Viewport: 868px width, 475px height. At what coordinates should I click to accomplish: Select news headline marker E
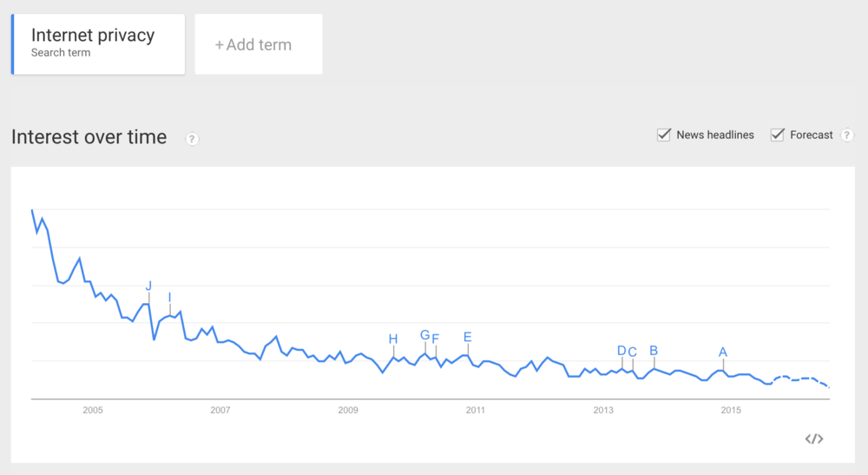click(468, 337)
